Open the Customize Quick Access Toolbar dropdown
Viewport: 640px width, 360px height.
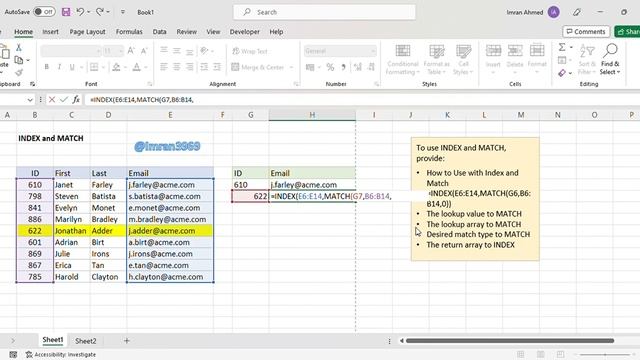pos(123,12)
